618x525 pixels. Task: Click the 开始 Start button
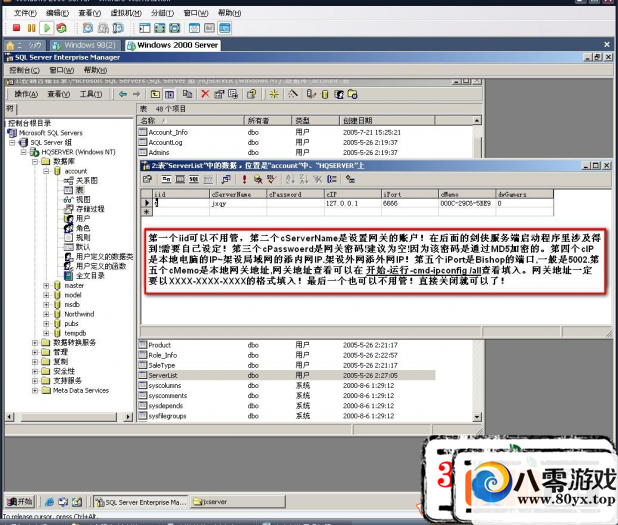click(20, 502)
